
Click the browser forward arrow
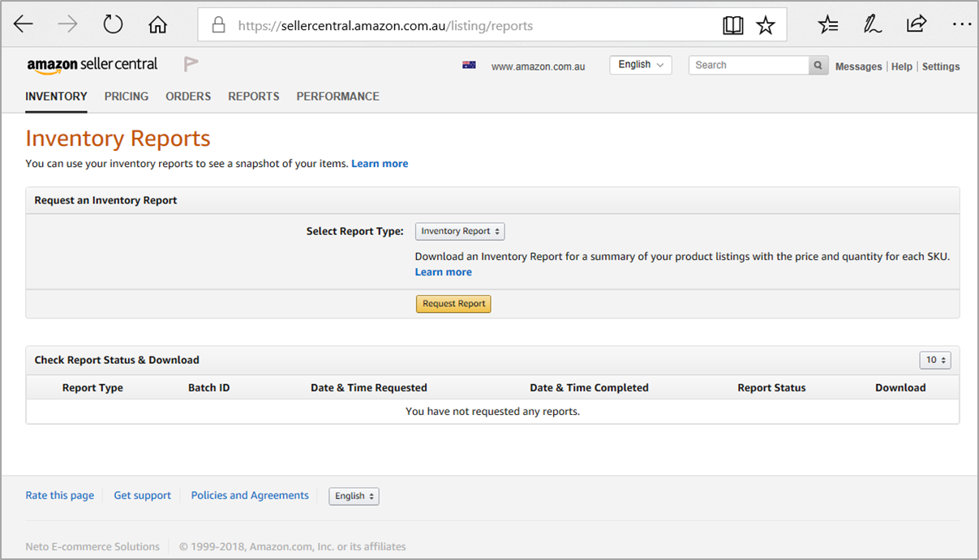point(68,24)
